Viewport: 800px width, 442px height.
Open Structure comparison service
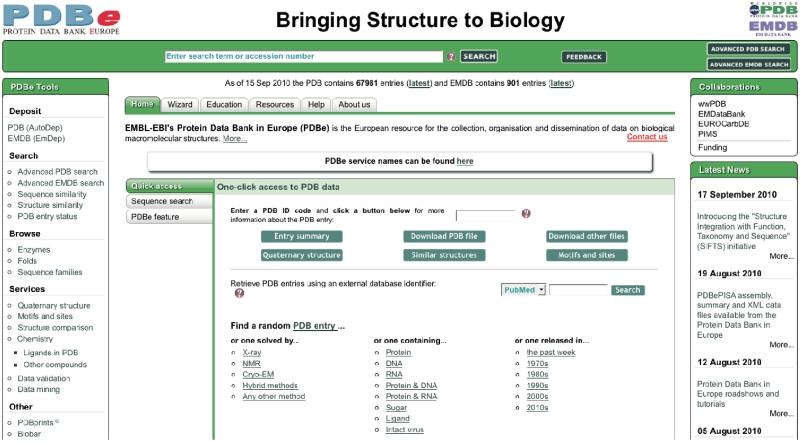click(x=55, y=328)
